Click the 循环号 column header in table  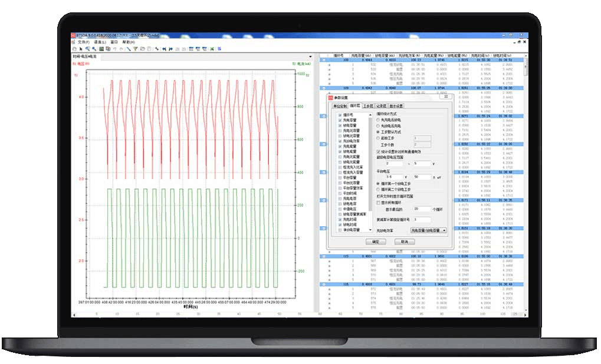(x=339, y=55)
